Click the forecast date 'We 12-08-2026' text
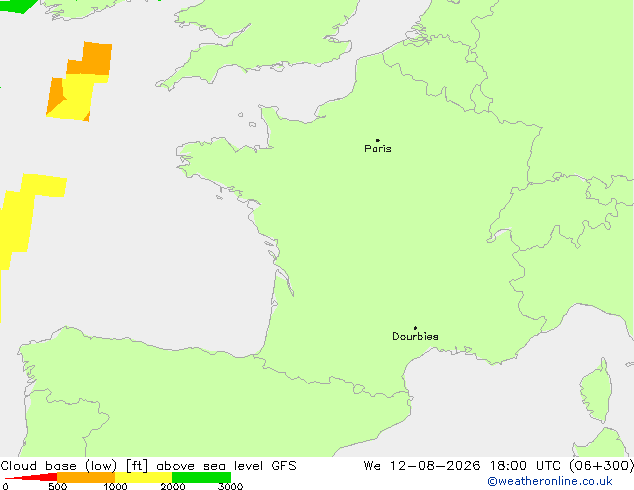The height and width of the screenshot is (490, 634). pos(422,466)
